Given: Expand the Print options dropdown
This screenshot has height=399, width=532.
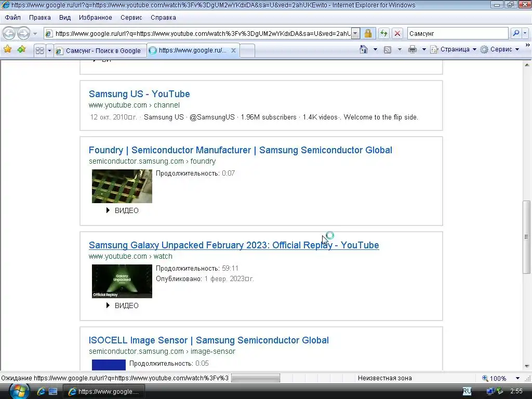Looking at the screenshot, I should 424,49.
